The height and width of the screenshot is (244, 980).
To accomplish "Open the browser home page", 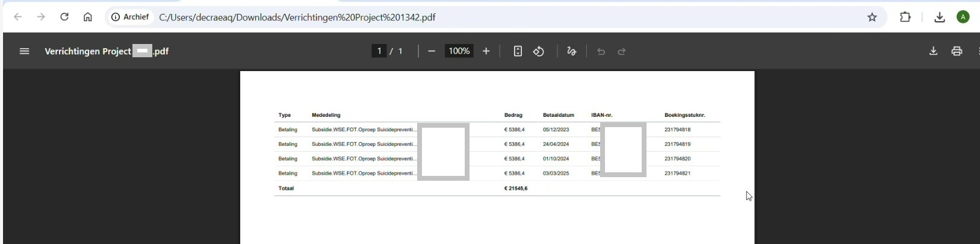I will tap(88, 17).
